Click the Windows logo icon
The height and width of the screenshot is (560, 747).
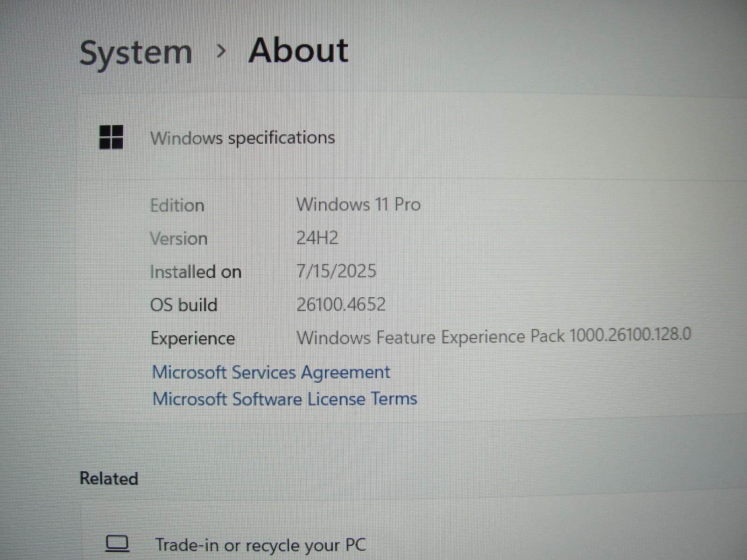point(111,137)
